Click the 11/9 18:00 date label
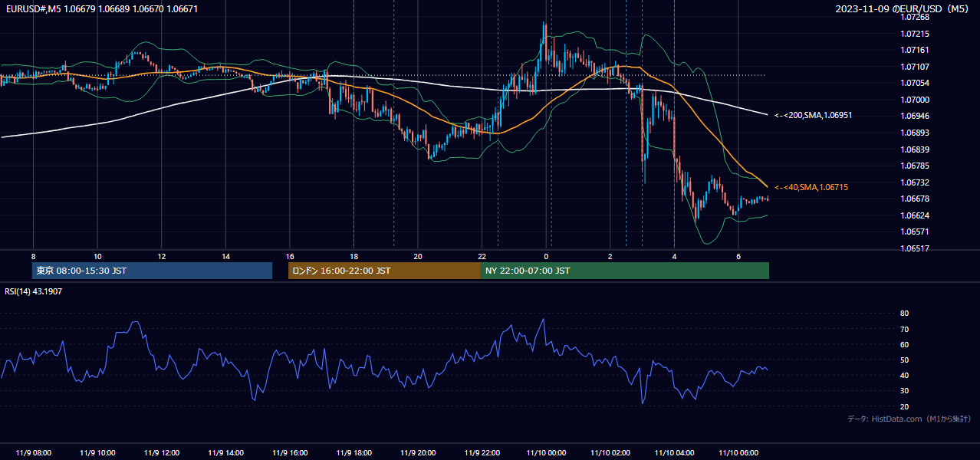 tap(354, 453)
